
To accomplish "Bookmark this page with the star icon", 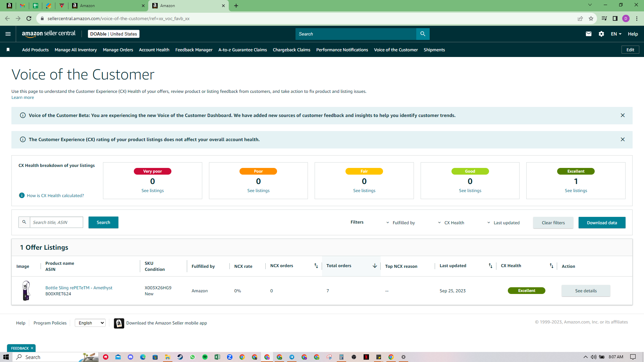I will coord(591,18).
